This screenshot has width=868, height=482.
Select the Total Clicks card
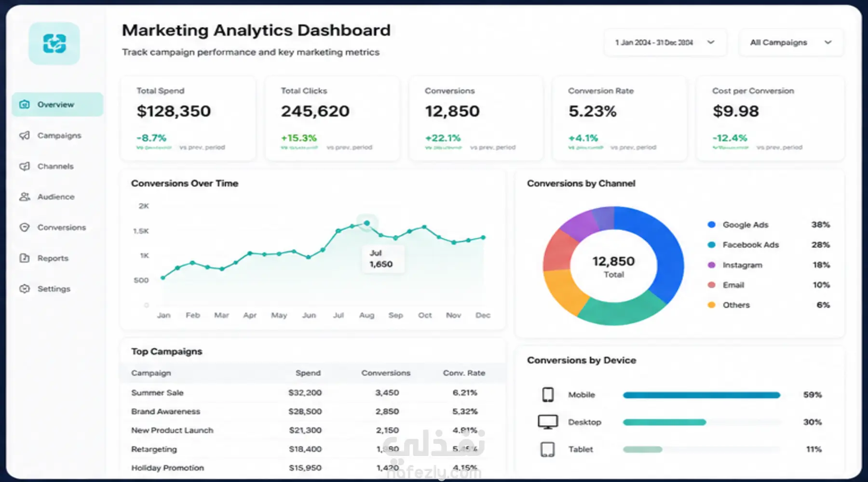click(332, 119)
